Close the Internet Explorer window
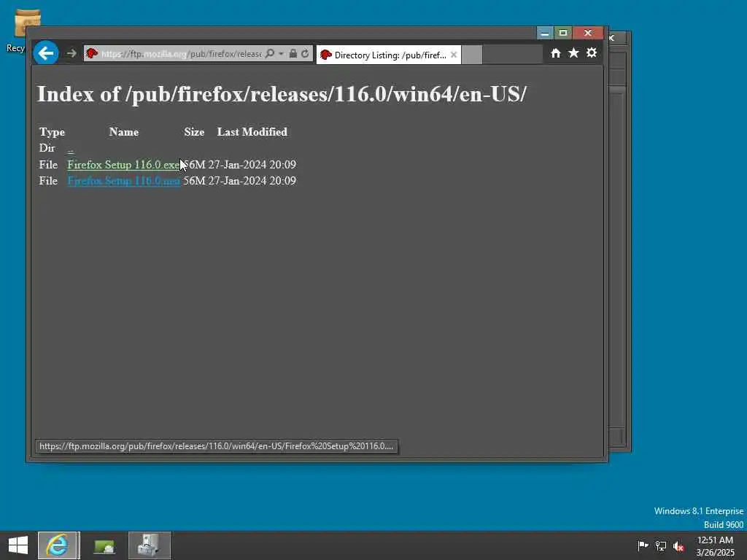The width and height of the screenshot is (747, 560). point(588,33)
